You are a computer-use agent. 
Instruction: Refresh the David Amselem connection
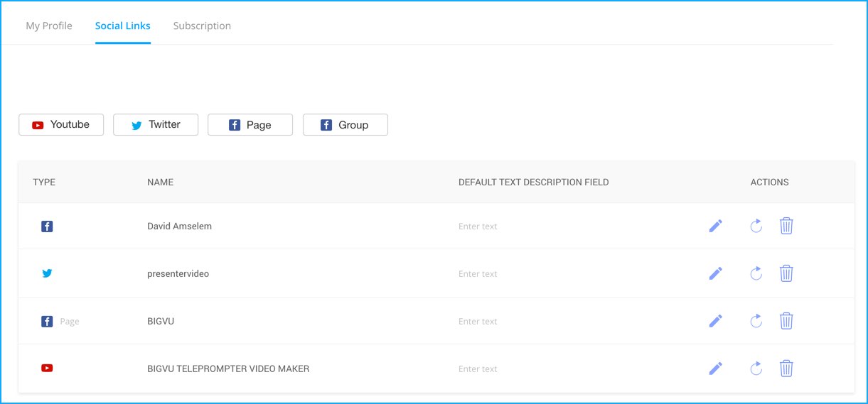pos(756,226)
